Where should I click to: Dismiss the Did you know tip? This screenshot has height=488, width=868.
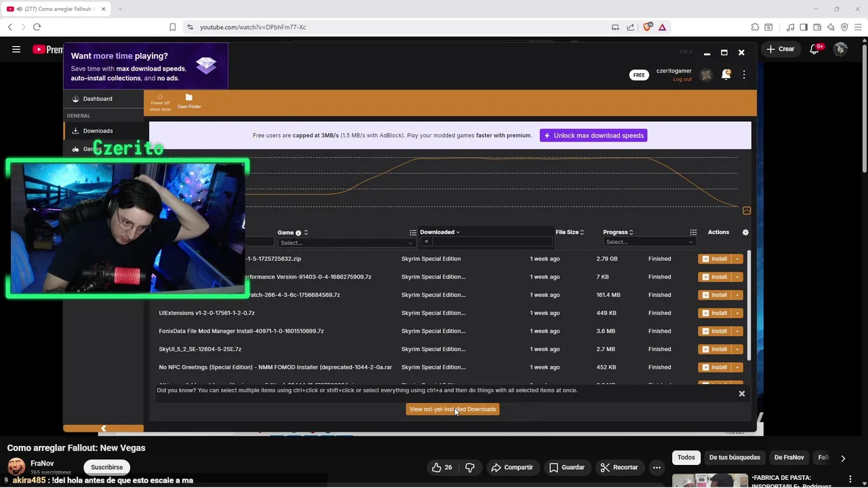741,394
